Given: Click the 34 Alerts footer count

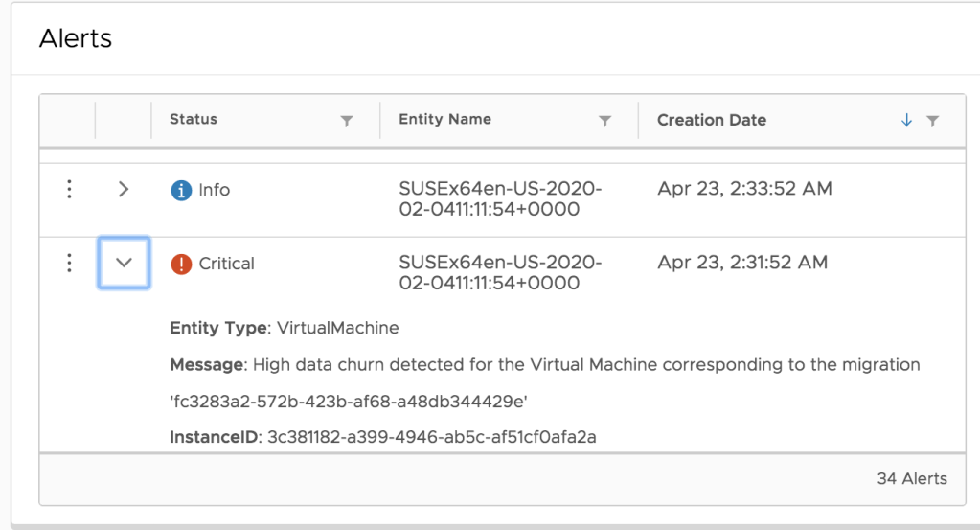Looking at the screenshot, I should pyautogui.click(x=911, y=478).
